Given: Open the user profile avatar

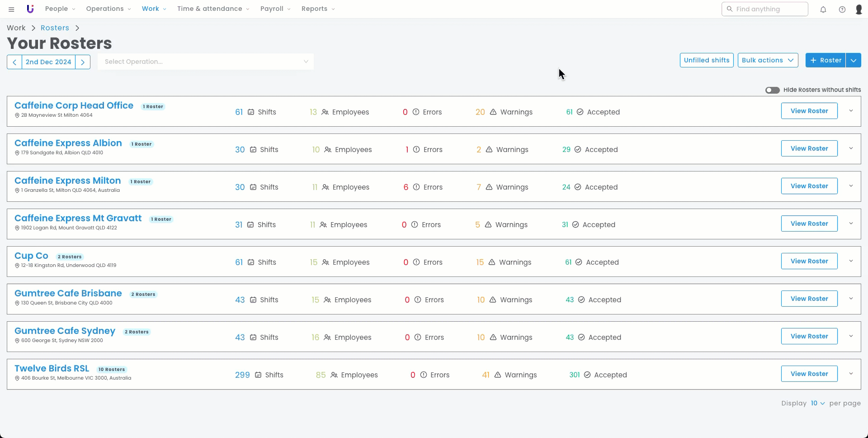Looking at the screenshot, I should [x=859, y=10].
